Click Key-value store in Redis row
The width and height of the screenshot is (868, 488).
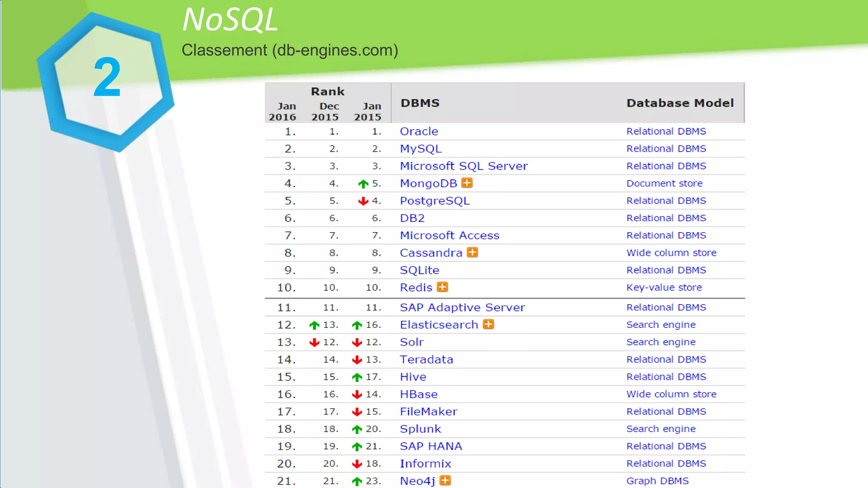coord(664,288)
